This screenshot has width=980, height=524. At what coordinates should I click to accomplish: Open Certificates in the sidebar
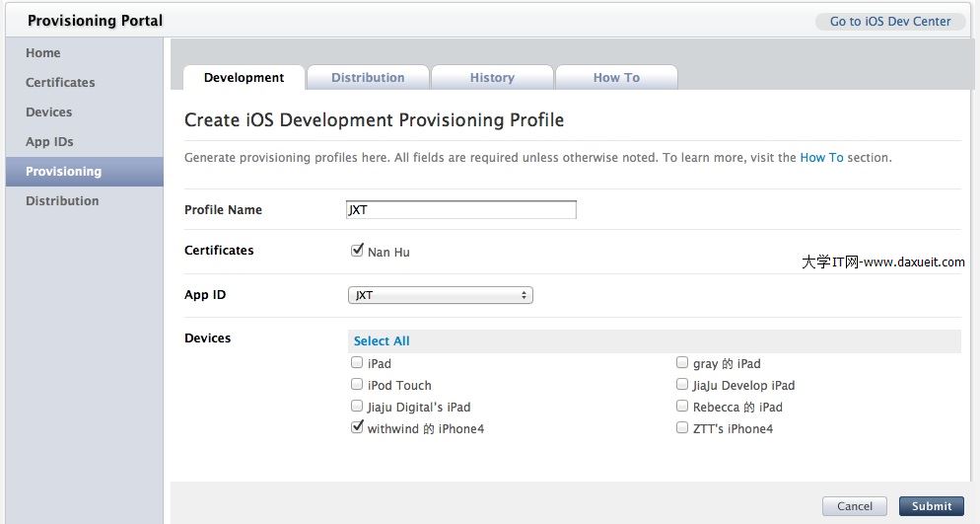[60, 83]
